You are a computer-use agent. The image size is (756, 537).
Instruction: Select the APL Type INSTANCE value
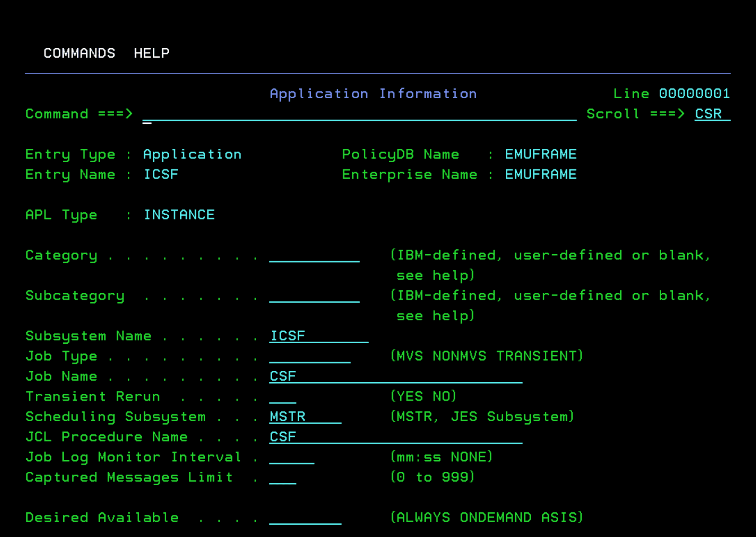coord(179,214)
